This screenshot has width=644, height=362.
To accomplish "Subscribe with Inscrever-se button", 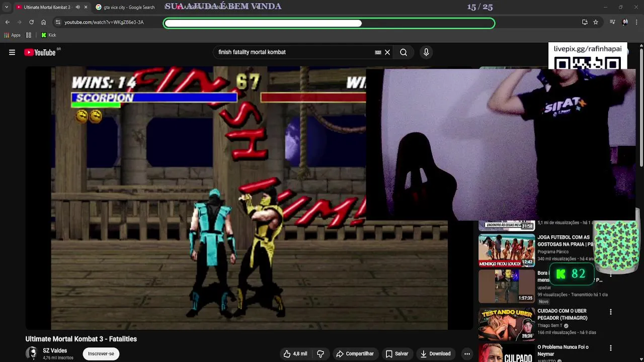I will 101,353.
